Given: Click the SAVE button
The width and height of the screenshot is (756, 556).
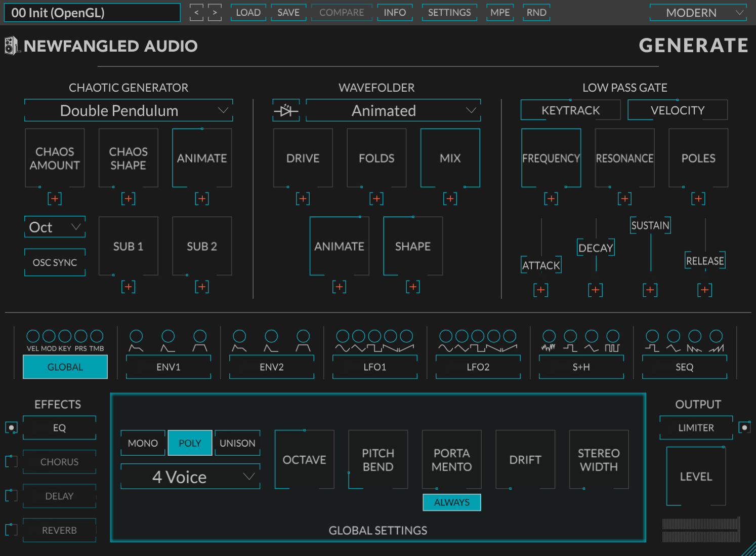Looking at the screenshot, I should 288,12.
